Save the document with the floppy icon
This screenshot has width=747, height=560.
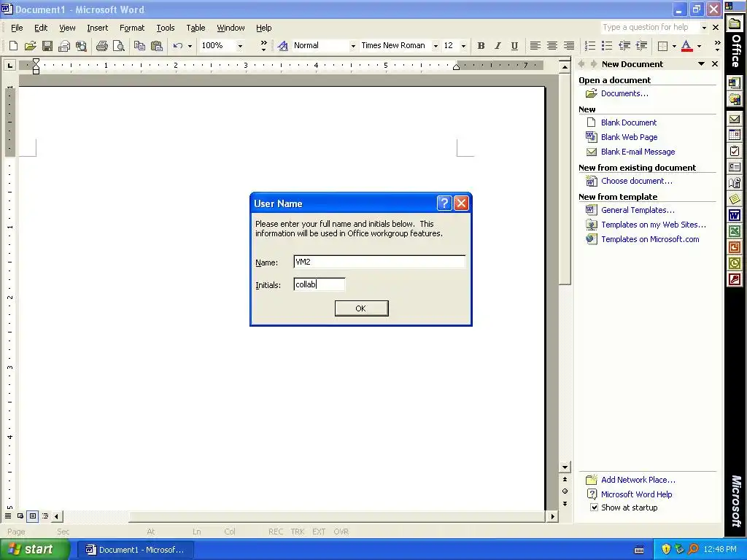47,46
